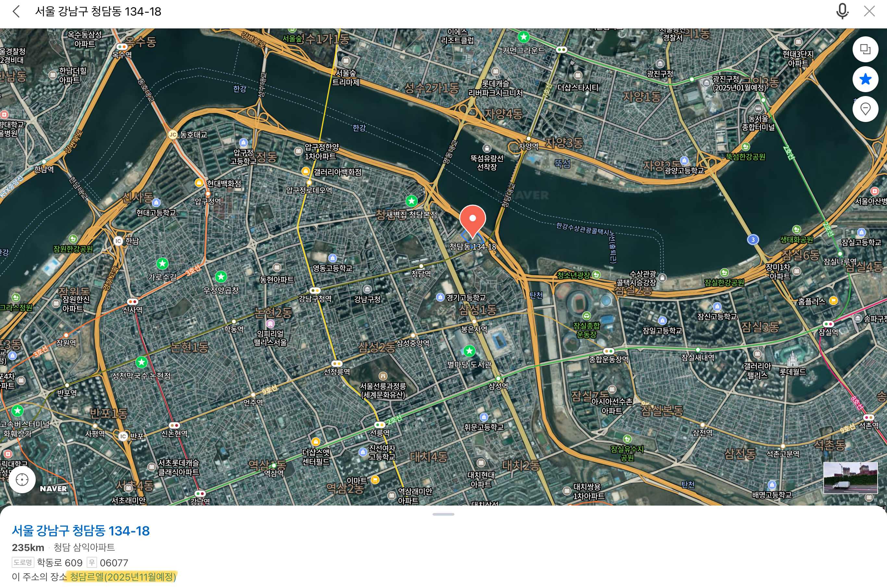
Task: Click 종합운동장역 subway station marker
Action: (x=608, y=351)
